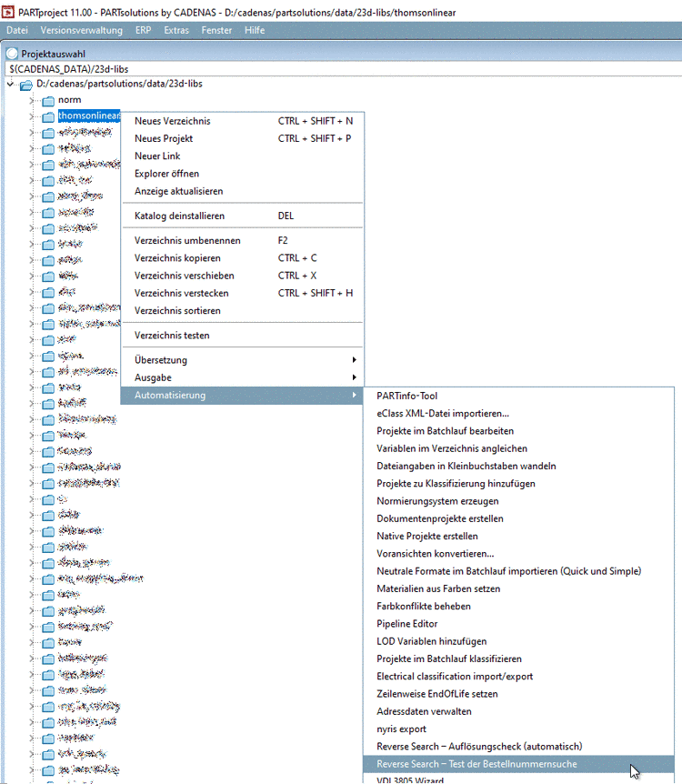Choose Variablen im Verzeichnis angleichen
The width and height of the screenshot is (682, 784).
(518, 448)
